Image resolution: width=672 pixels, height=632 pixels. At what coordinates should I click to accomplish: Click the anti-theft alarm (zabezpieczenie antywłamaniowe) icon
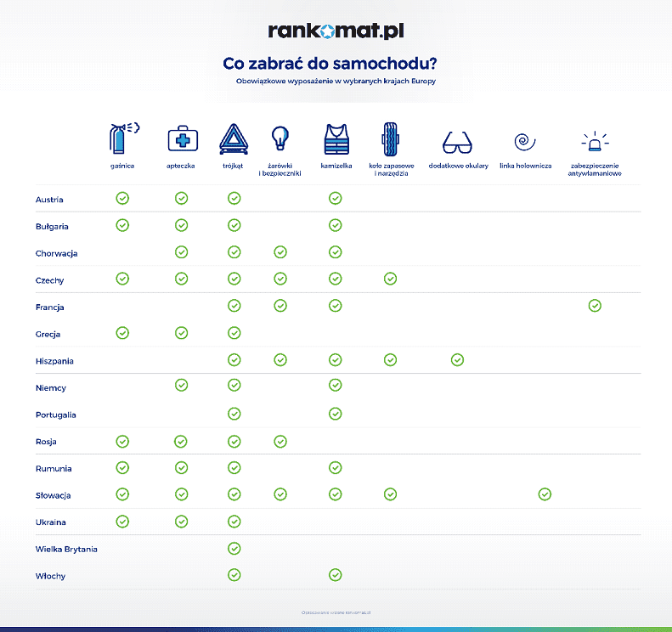595,141
